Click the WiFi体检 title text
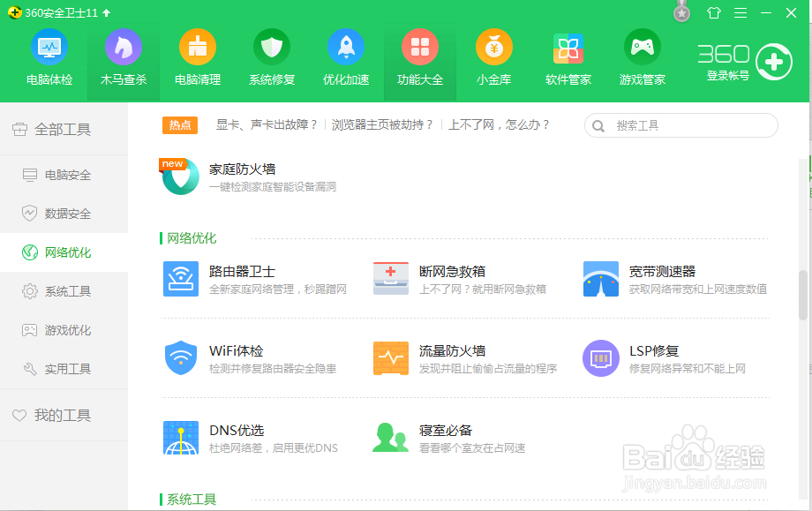Viewport: 812px width, 511px height. coord(237,351)
